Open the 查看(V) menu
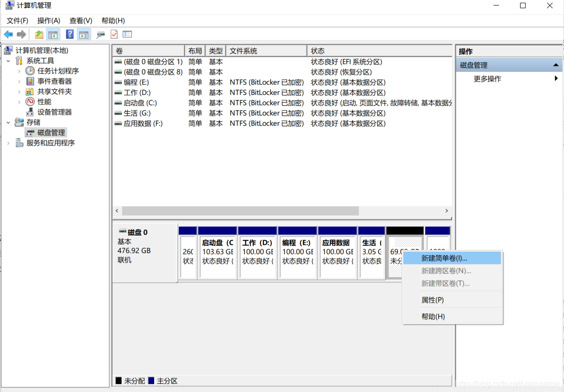This screenshot has width=564, height=392. 81,21
